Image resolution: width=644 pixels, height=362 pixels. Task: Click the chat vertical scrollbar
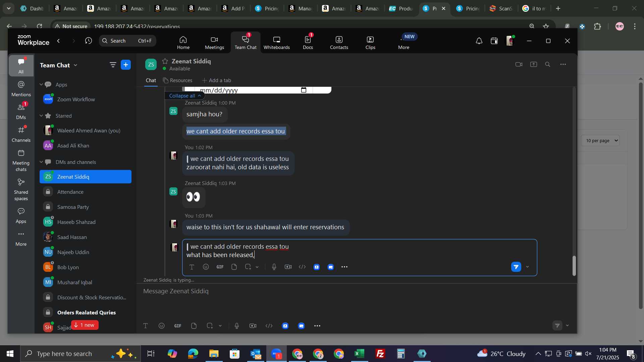tap(574, 266)
